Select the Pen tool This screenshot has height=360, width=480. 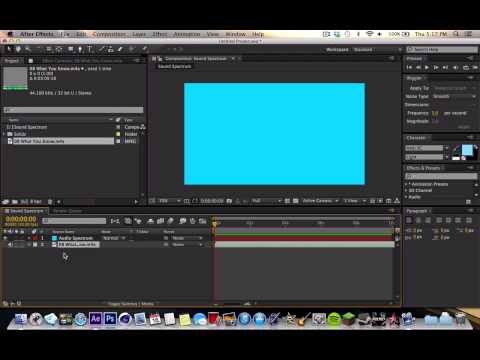click(80, 49)
